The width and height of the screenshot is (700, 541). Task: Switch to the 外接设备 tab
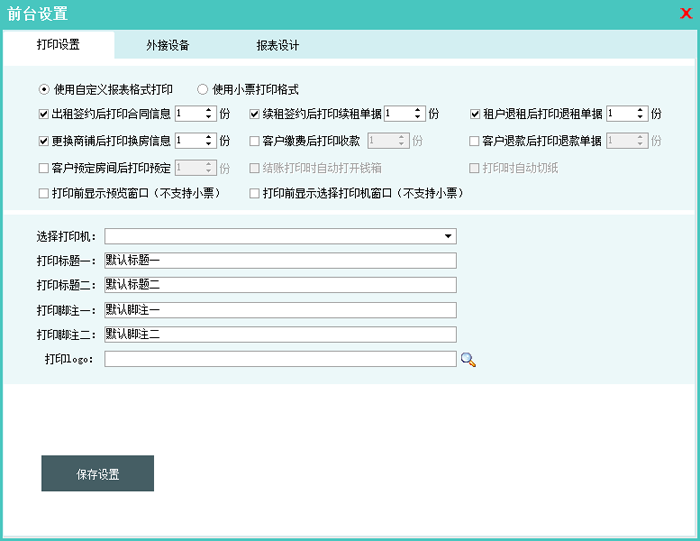tap(167, 46)
